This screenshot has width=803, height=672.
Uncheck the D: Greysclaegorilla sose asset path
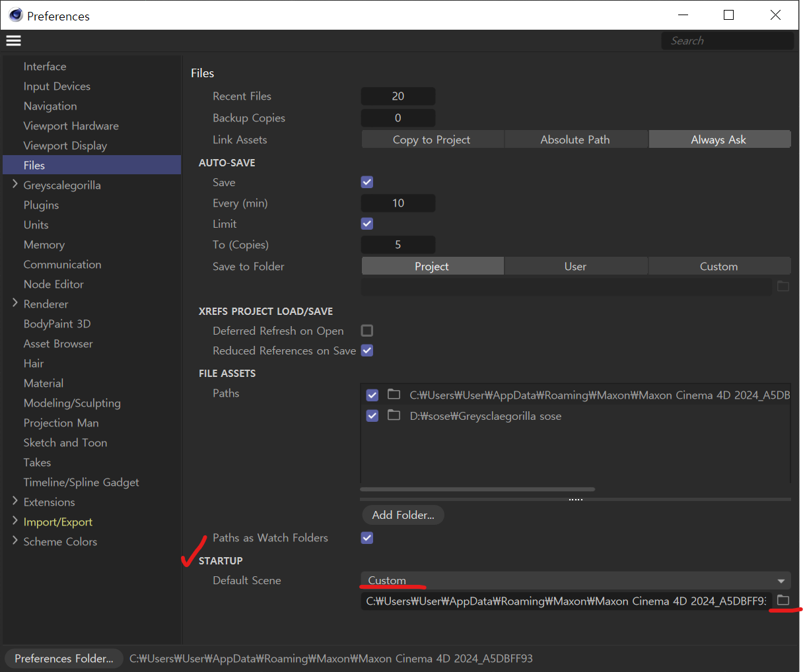[372, 416]
